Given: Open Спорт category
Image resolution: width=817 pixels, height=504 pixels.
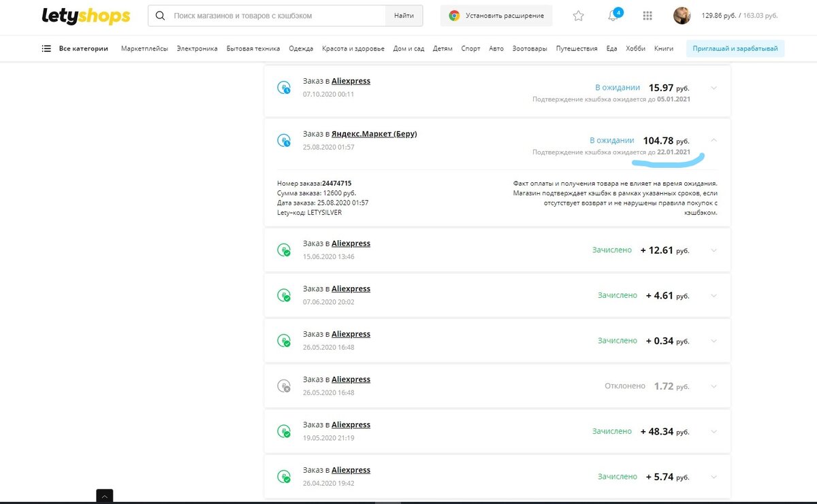Looking at the screenshot, I should coord(470,49).
